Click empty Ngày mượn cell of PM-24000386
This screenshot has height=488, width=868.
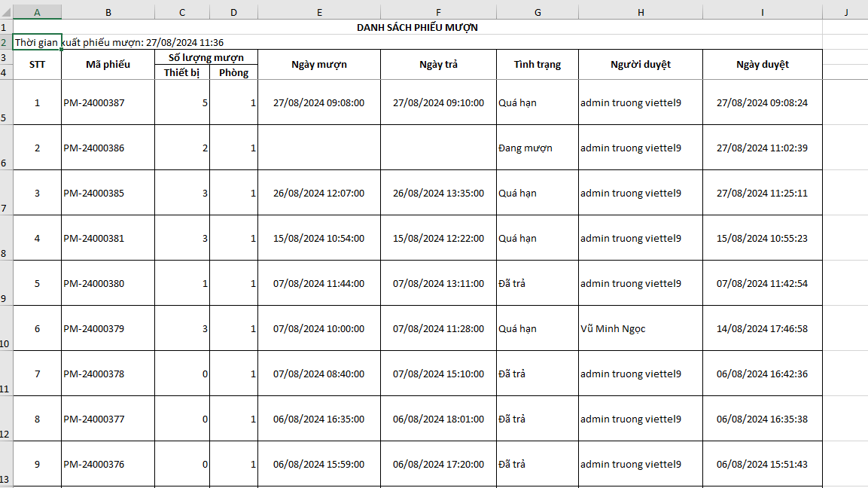point(319,148)
